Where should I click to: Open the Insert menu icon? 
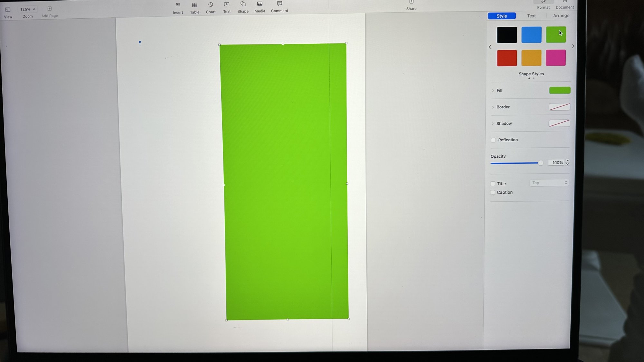pos(178,5)
